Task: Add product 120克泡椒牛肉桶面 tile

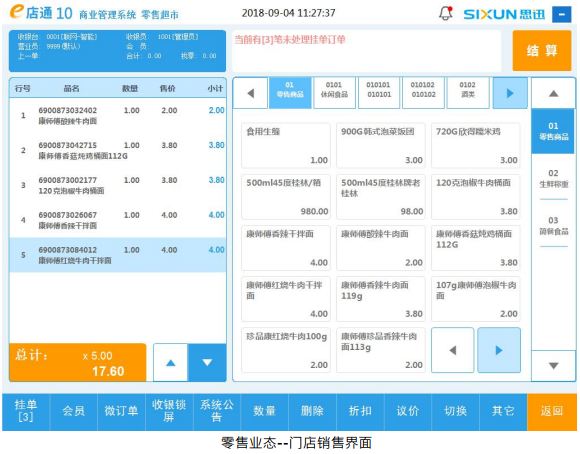Action: click(x=476, y=197)
